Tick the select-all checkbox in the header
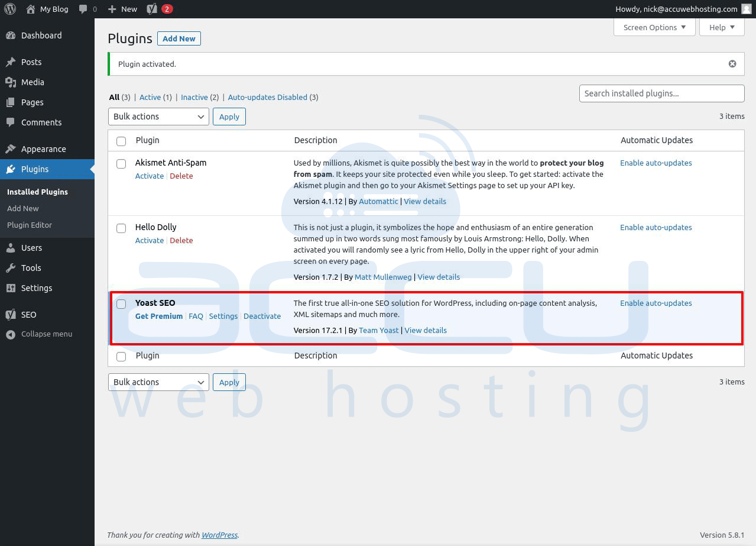The image size is (756, 546). (121, 141)
